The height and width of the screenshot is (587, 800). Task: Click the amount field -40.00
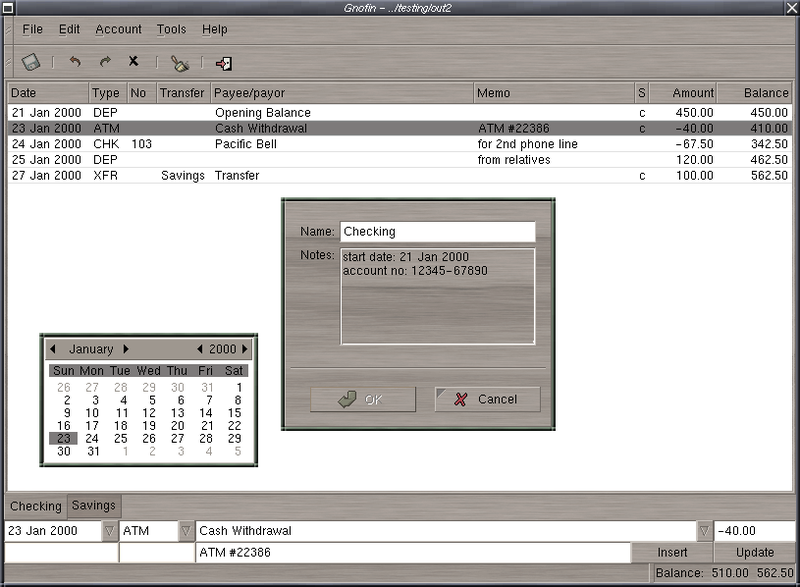tap(755, 531)
